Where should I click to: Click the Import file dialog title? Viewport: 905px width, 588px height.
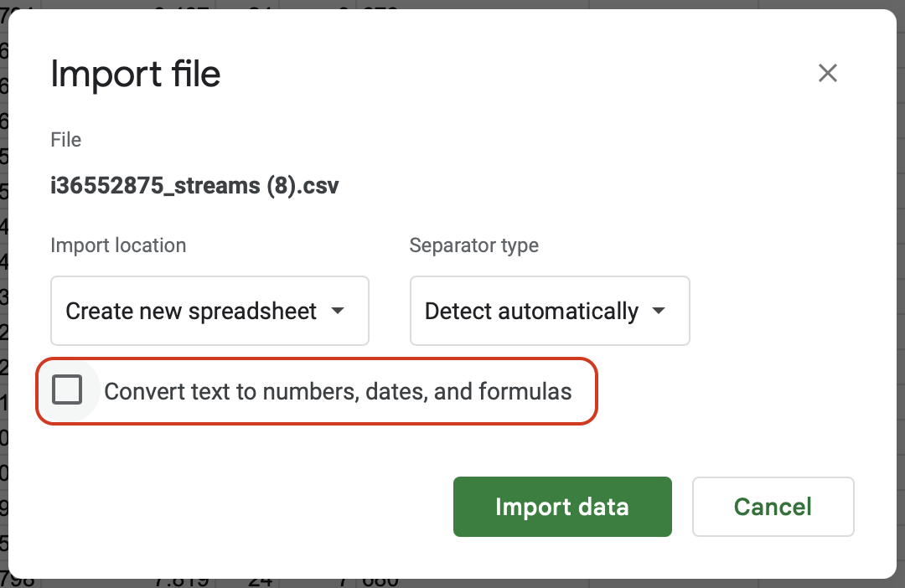pos(136,75)
